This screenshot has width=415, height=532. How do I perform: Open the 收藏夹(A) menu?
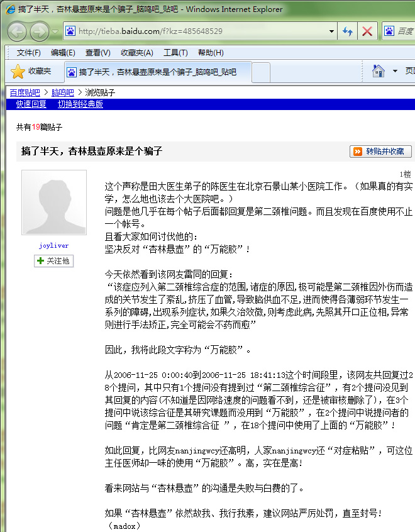coord(136,53)
